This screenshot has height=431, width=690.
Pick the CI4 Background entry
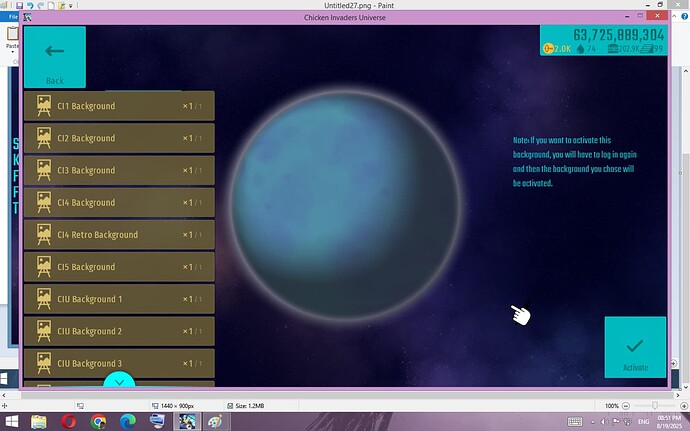pyautogui.click(x=119, y=203)
